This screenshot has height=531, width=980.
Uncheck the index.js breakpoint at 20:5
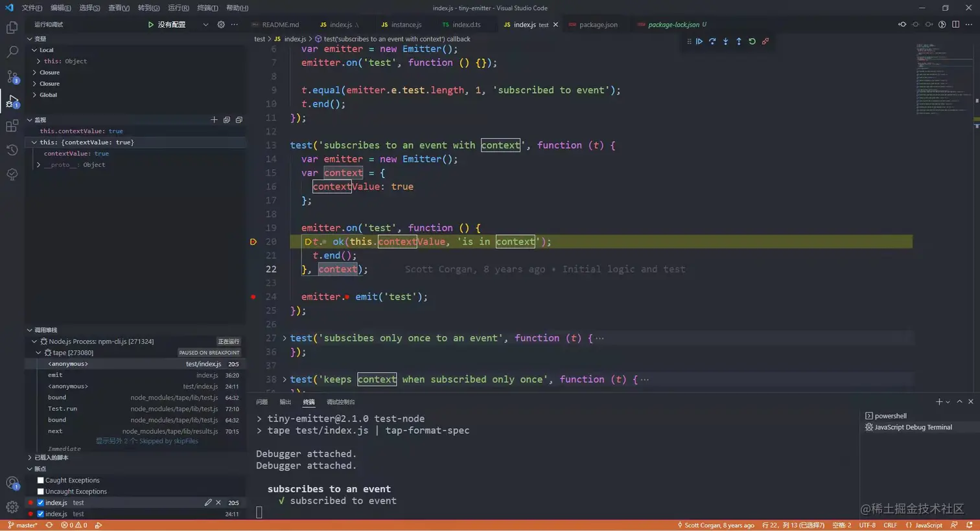coord(40,503)
